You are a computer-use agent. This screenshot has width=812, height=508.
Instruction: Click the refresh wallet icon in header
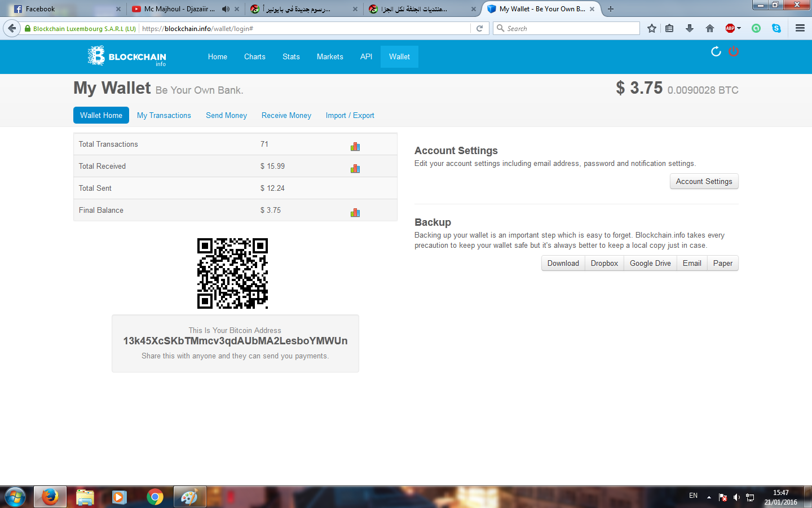coord(716,52)
